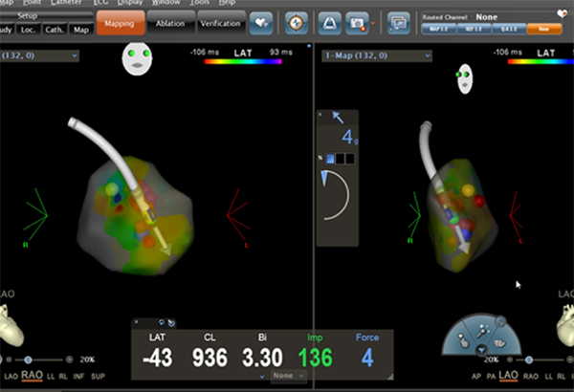Click the heart icon next to Verification
The height and width of the screenshot is (392, 574).
click(x=261, y=22)
